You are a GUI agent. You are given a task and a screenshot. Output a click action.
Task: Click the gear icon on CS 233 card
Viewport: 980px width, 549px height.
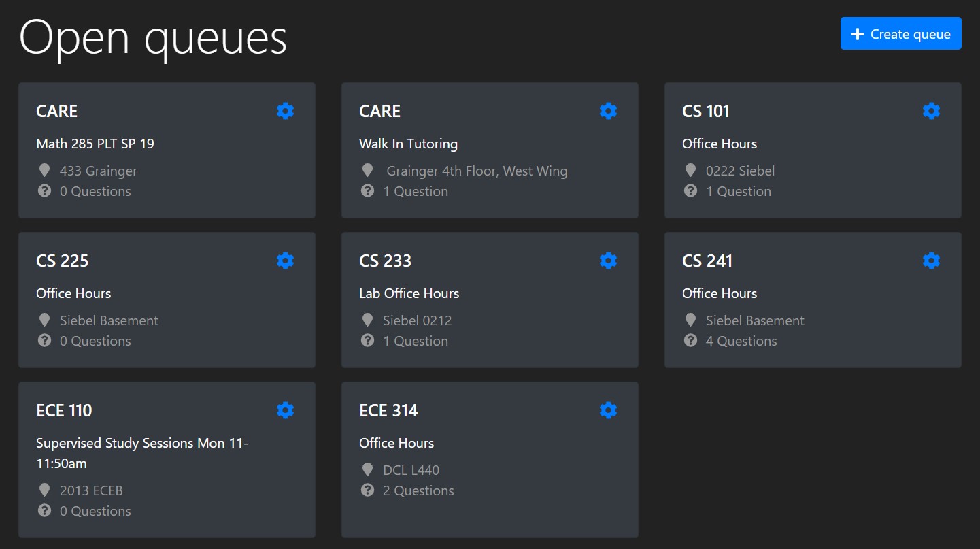(x=609, y=261)
